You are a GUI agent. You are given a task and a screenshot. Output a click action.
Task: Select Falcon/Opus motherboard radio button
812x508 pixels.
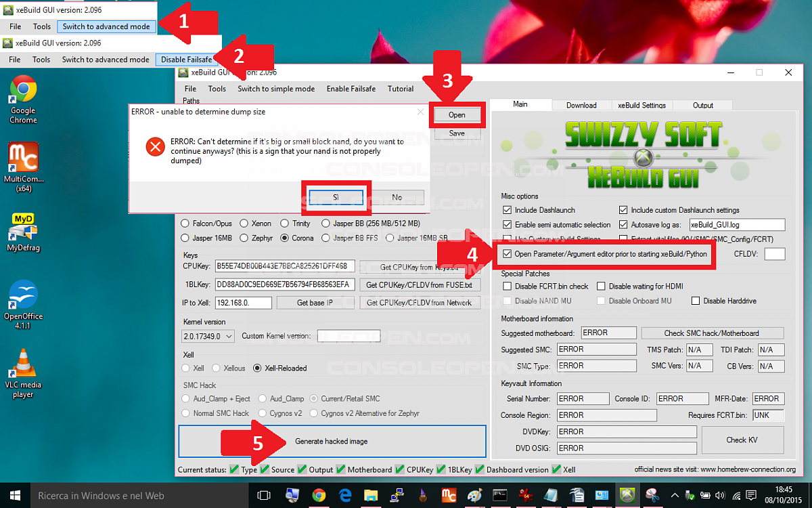point(185,223)
